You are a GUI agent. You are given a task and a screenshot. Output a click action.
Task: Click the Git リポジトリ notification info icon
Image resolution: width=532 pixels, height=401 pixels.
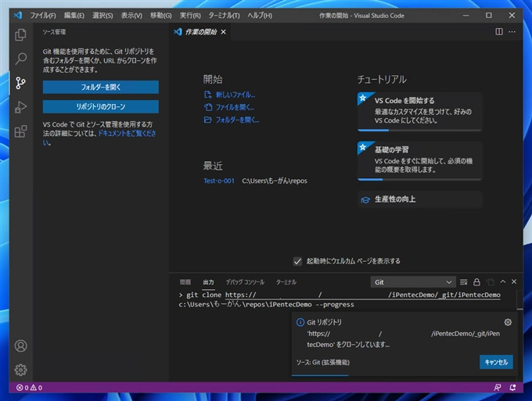300,322
